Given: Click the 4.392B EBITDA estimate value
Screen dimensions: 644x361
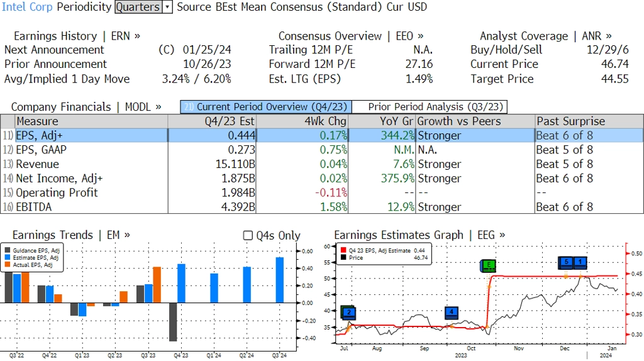Looking at the screenshot, I should point(238,207).
